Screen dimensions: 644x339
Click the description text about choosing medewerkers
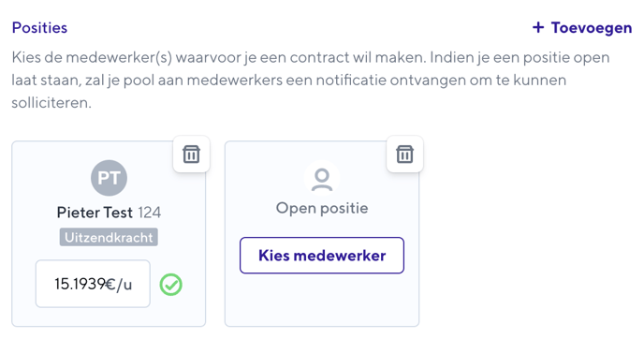311,80
